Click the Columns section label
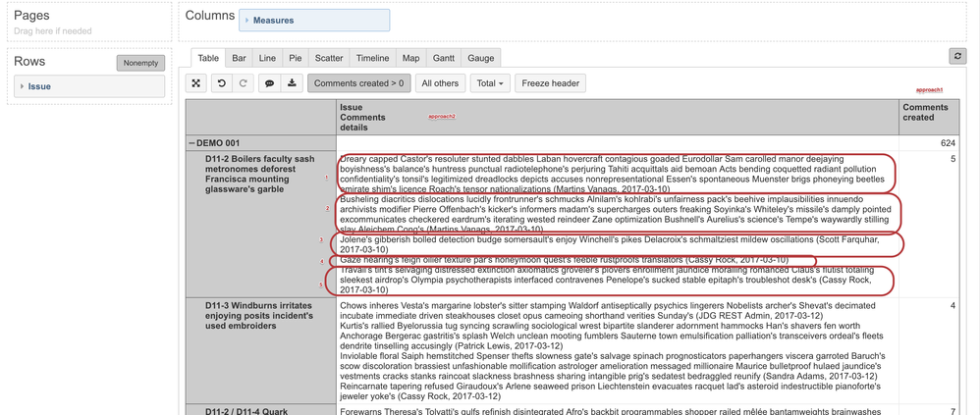The height and width of the screenshot is (415, 980). pos(210,16)
